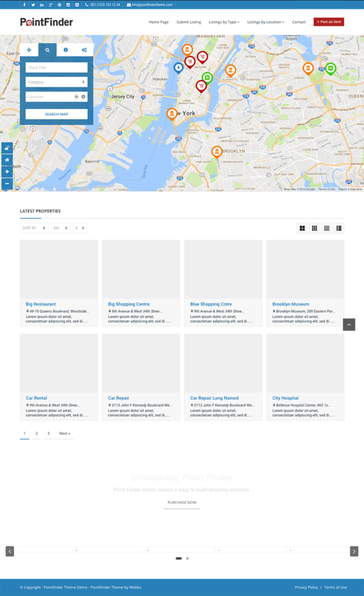The width and height of the screenshot is (364, 596).
Task: Select the second carousel pagination dot
Action: [x=187, y=558]
